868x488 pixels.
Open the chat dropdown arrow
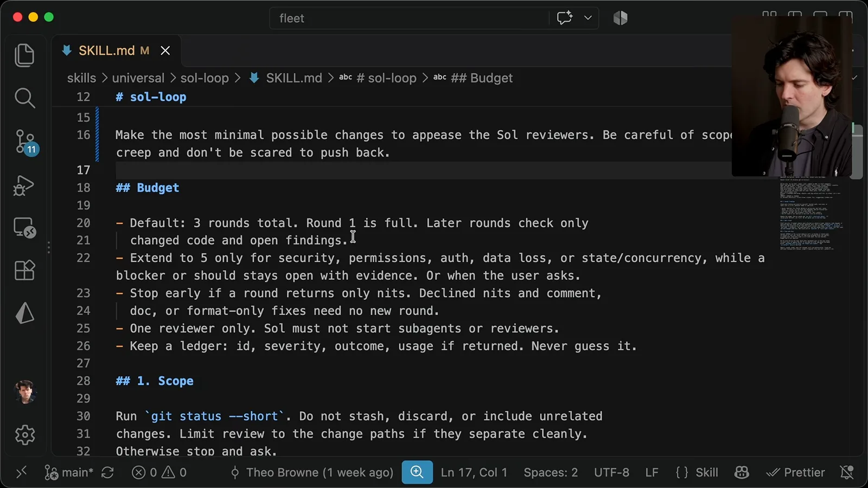click(588, 18)
